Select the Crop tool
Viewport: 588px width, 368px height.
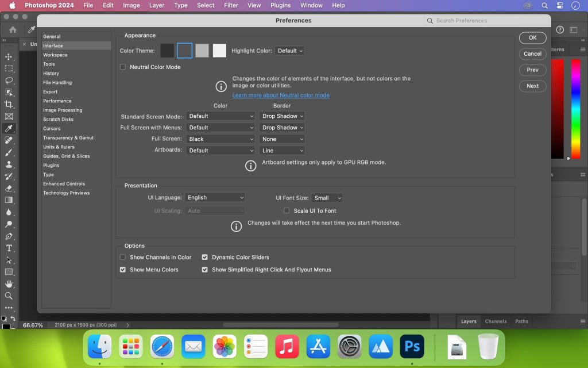pos(9,104)
